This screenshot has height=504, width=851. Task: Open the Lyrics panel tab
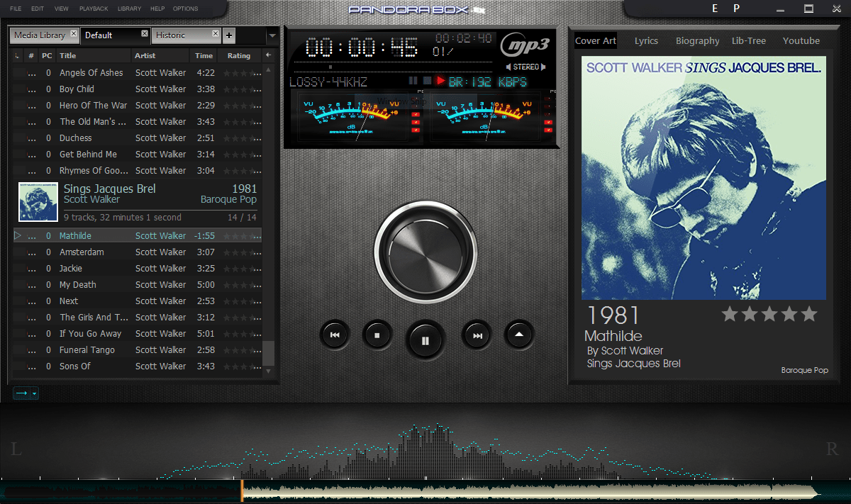[646, 41]
